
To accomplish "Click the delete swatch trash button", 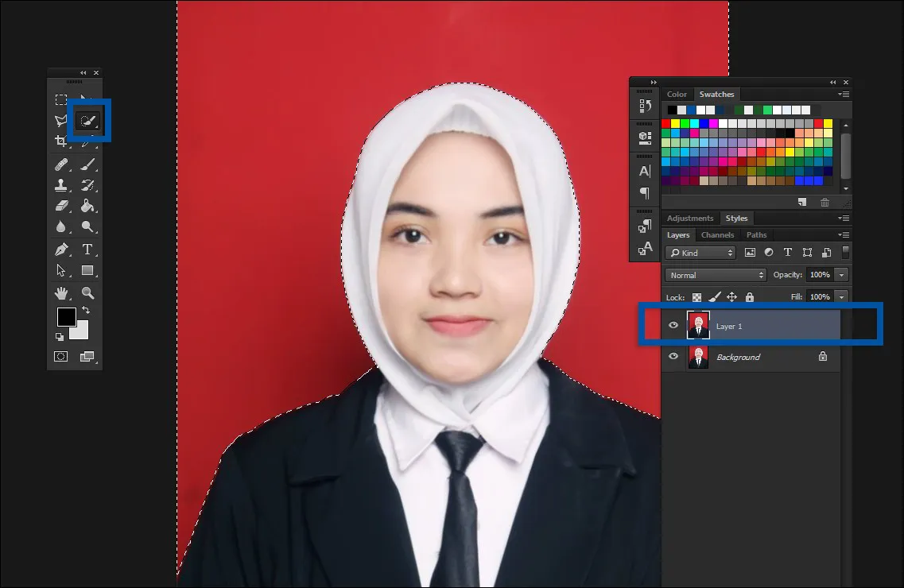I will point(824,202).
